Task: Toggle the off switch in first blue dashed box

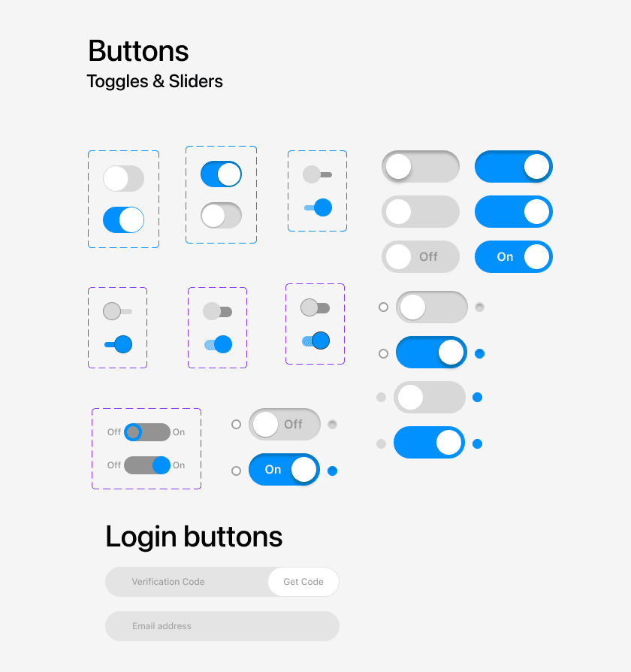Action: [123, 178]
